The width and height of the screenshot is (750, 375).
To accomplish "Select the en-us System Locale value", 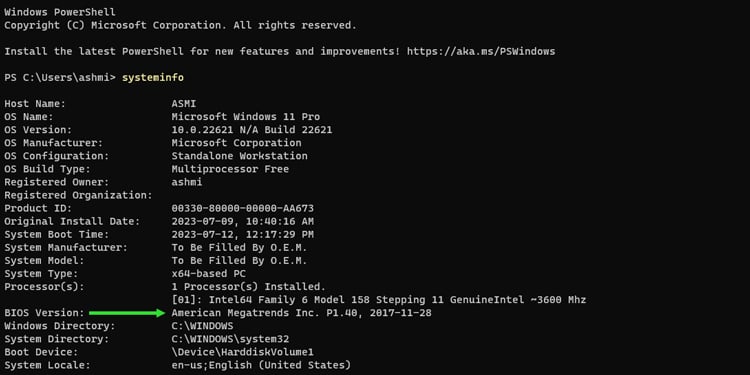I will point(261,365).
